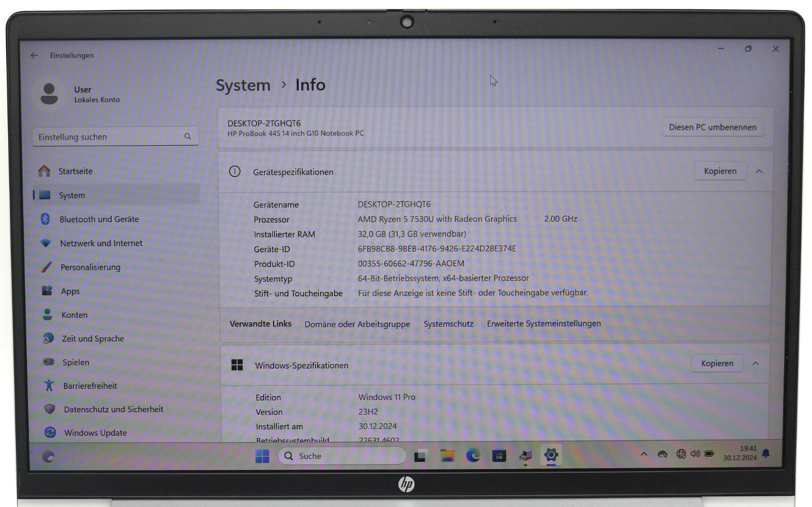Open the User account profile
The width and height of the screenshot is (812, 507).
click(x=80, y=94)
